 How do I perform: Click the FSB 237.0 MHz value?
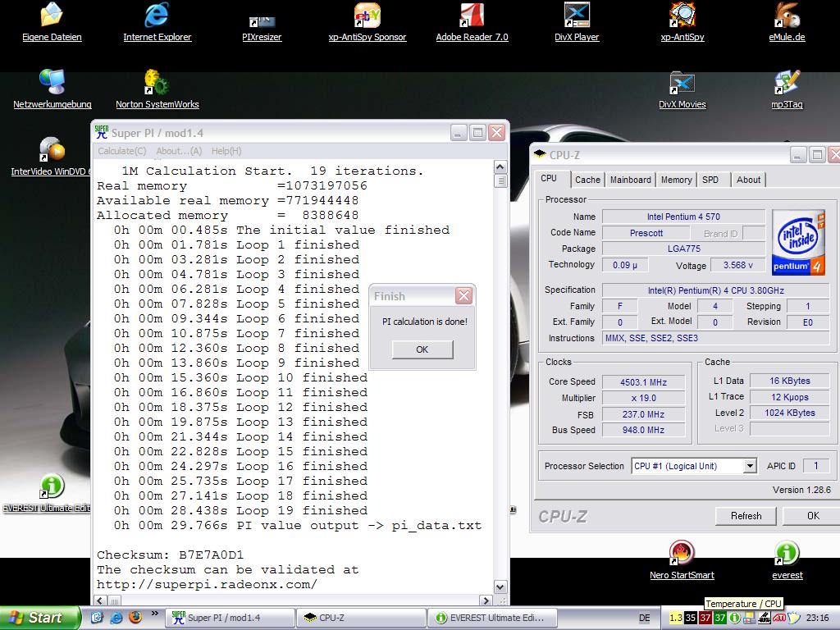[x=643, y=414]
